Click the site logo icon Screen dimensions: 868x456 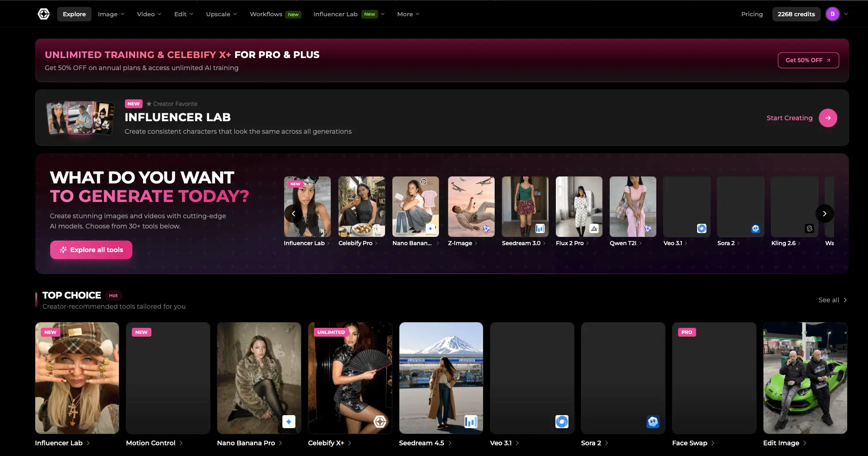tap(44, 14)
